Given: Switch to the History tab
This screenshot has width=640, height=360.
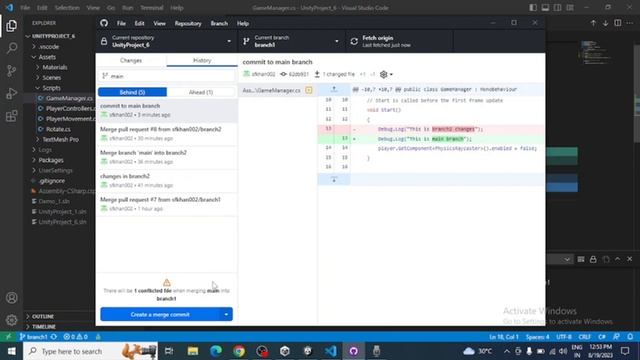Looking at the screenshot, I should (x=202, y=60).
